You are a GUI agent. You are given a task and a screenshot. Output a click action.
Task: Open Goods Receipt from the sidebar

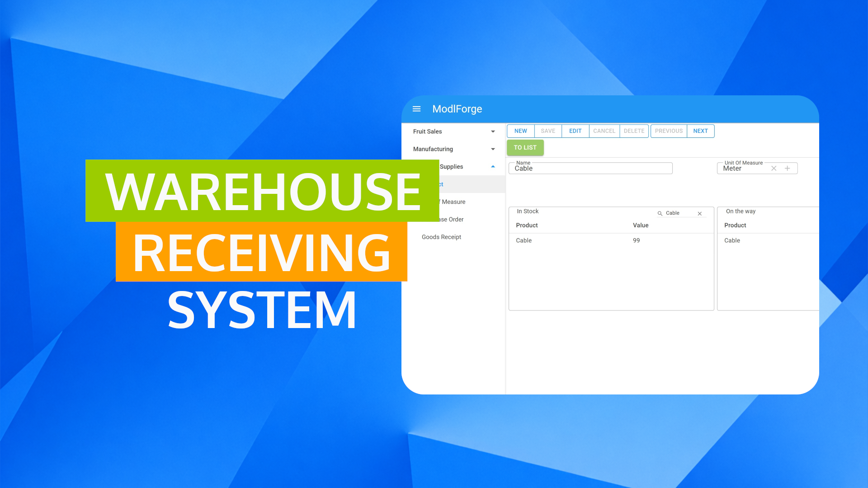coord(441,237)
